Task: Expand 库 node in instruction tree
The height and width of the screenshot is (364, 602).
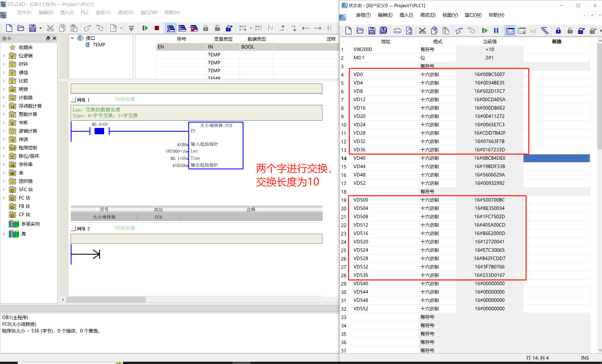Action: click(4, 234)
